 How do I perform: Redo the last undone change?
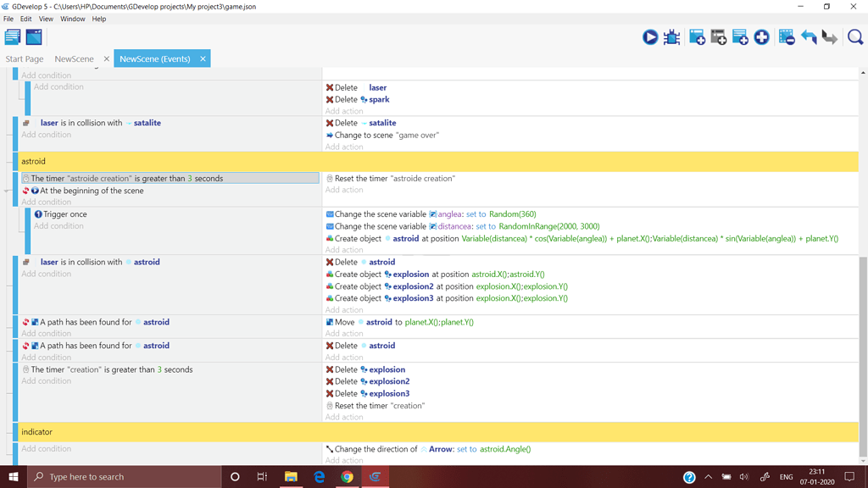(828, 37)
